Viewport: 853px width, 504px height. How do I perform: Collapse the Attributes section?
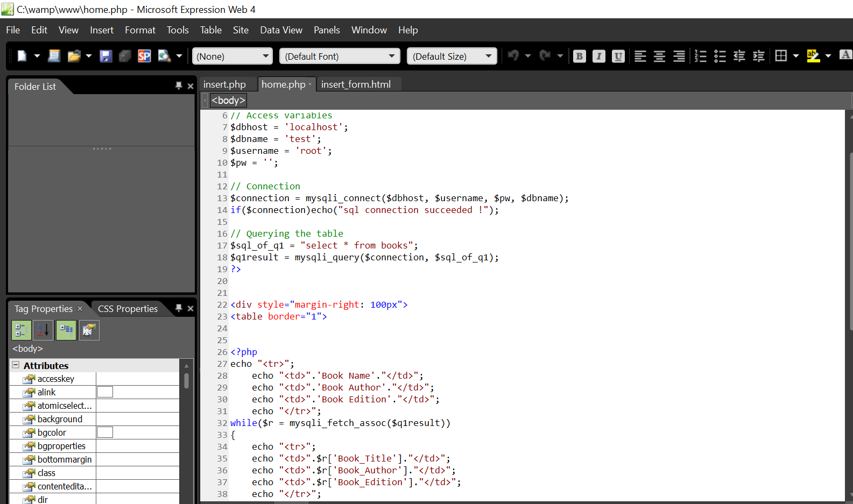coord(16,365)
